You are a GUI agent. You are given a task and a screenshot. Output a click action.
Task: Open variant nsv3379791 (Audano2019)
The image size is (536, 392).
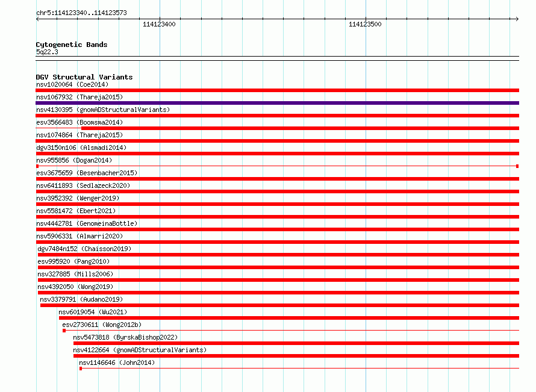(x=81, y=299)
